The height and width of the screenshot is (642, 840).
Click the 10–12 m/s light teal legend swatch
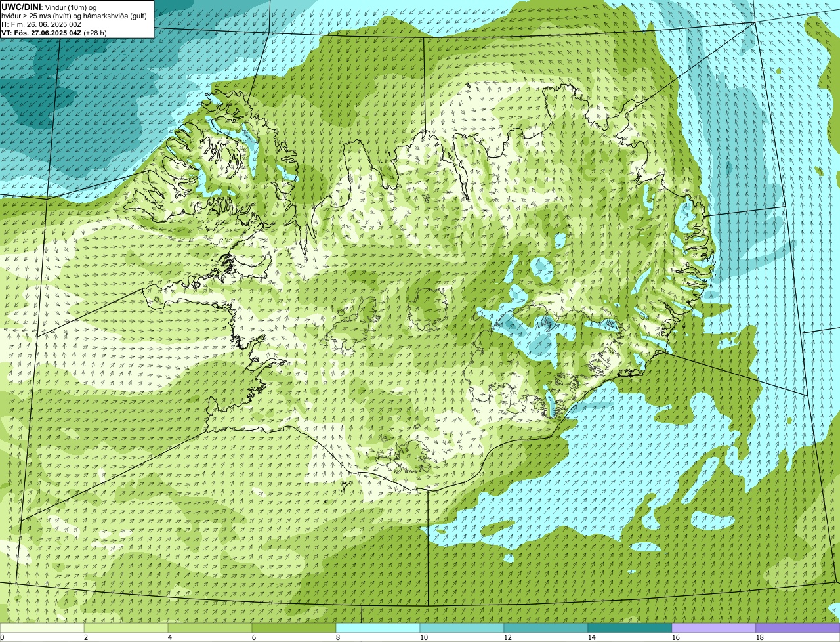(462, 628)
